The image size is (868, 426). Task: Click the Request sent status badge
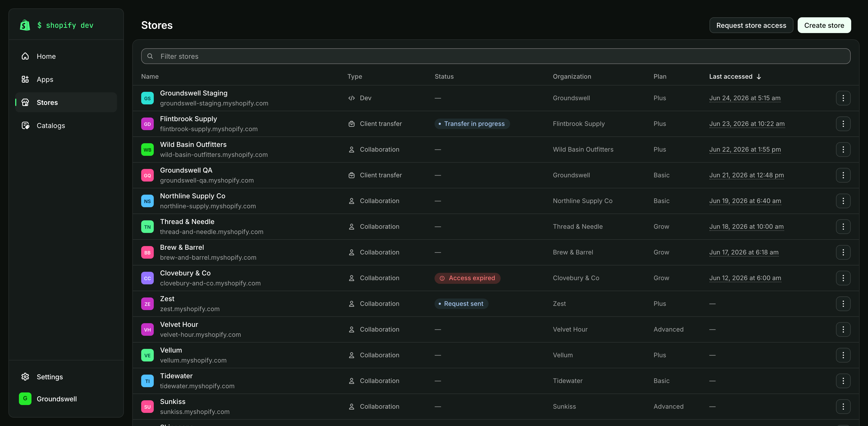461,304
